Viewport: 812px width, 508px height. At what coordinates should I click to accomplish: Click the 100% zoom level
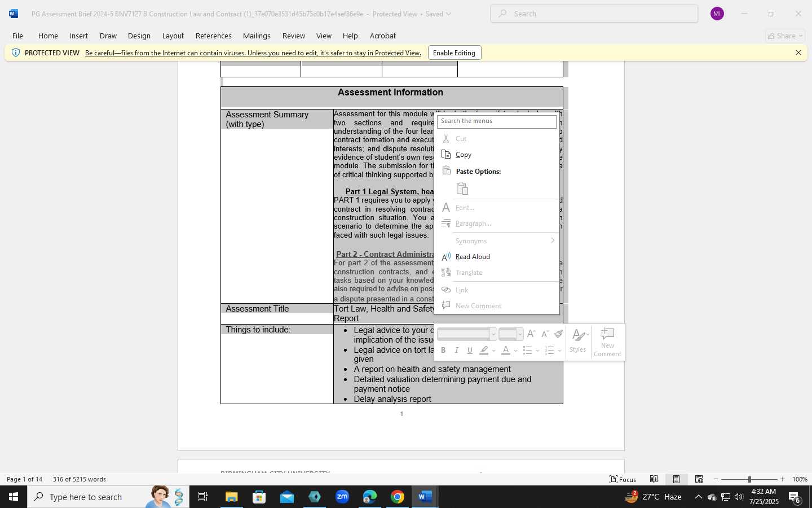(800, 479)
